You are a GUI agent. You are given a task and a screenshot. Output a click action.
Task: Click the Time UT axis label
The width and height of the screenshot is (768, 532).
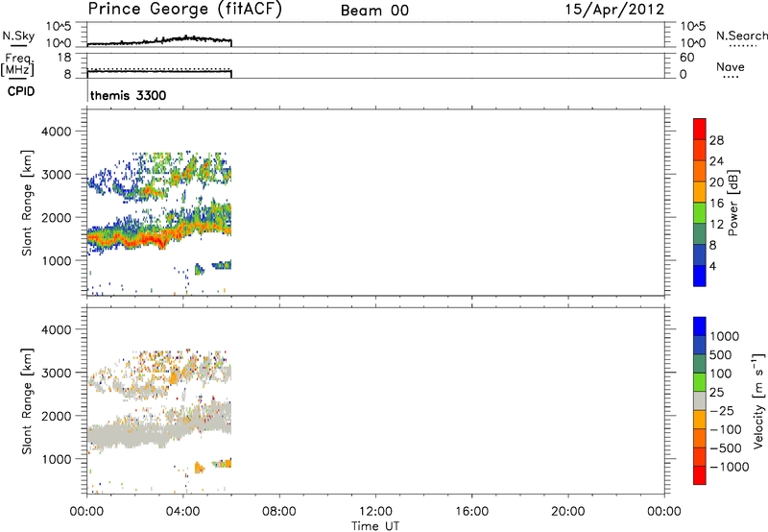tap(375, 526)
